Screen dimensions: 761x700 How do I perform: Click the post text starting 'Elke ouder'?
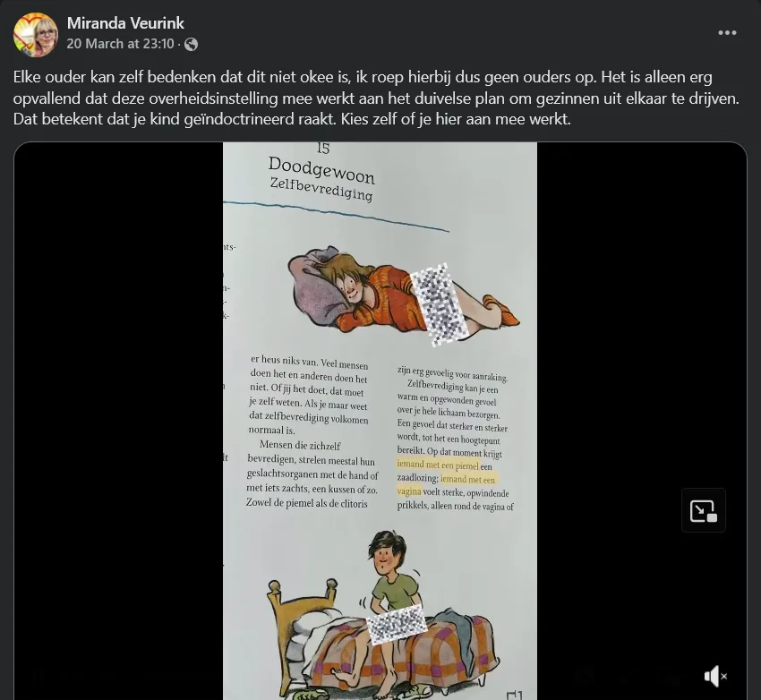(x=376, y=98)
